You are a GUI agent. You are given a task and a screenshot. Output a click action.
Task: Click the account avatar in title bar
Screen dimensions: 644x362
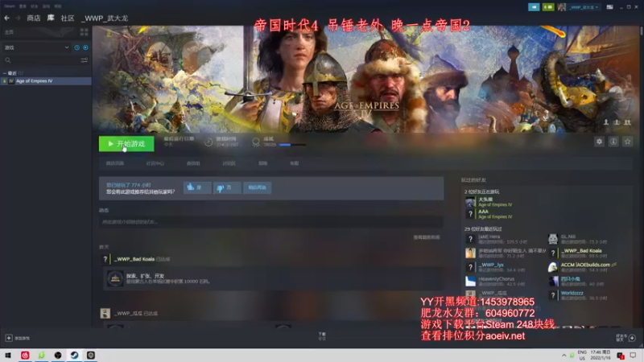coord(561,7)
